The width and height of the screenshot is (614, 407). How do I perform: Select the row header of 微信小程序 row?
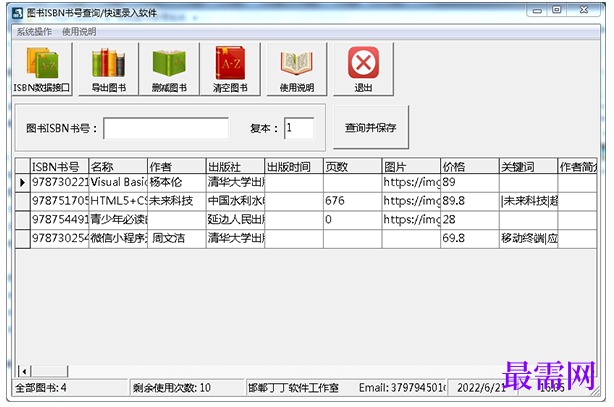click(x=23, y=239)
